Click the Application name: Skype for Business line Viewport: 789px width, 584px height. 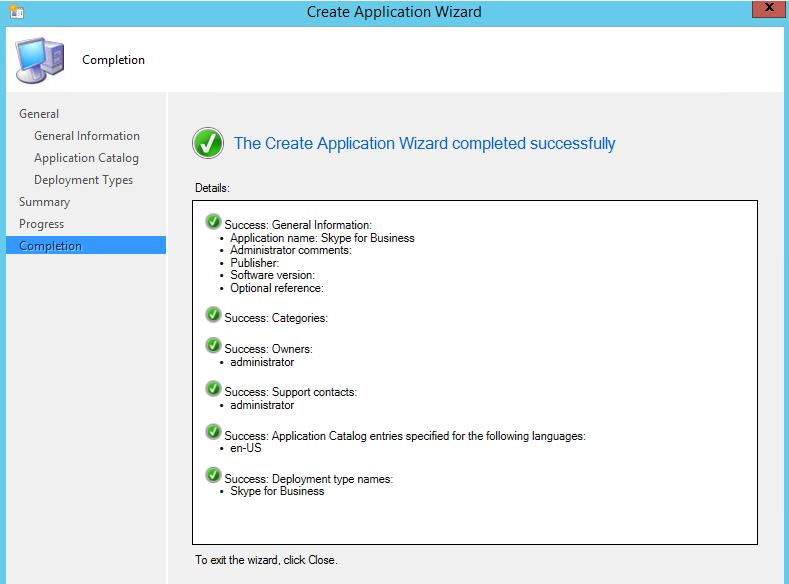[322, 238]
